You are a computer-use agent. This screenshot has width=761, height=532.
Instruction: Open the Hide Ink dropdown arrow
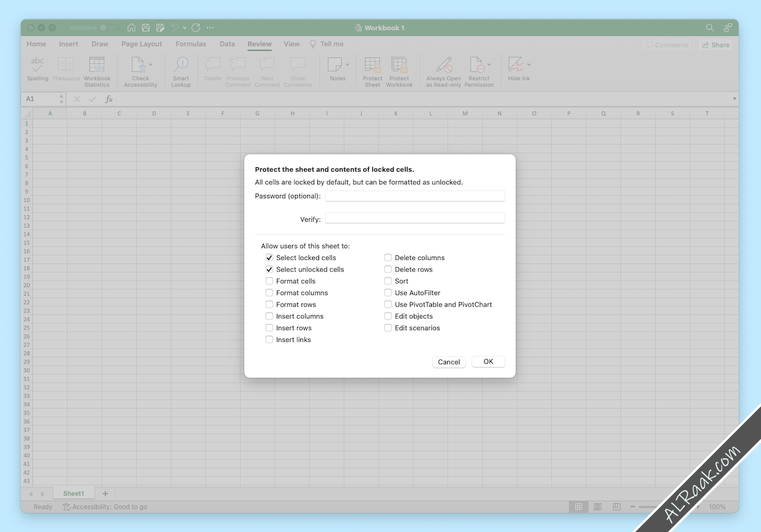click(529, 64)
